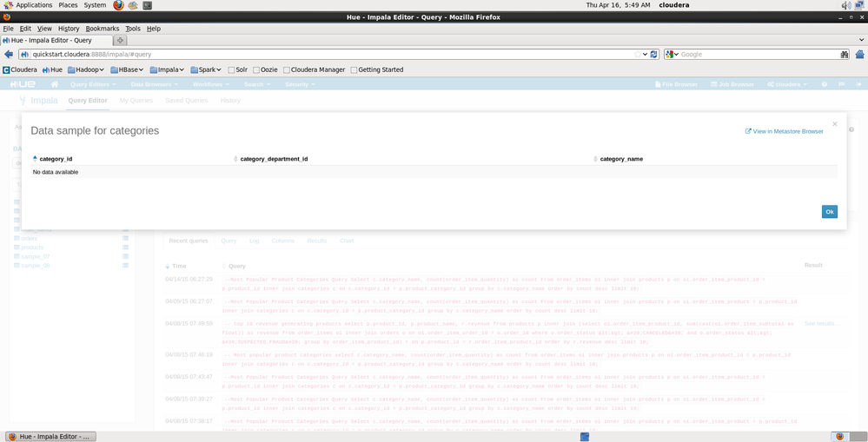868x442 pixels.
Task: Open URL history dropdown arrow
Action: pyautogui.click(x=646, y=54)
